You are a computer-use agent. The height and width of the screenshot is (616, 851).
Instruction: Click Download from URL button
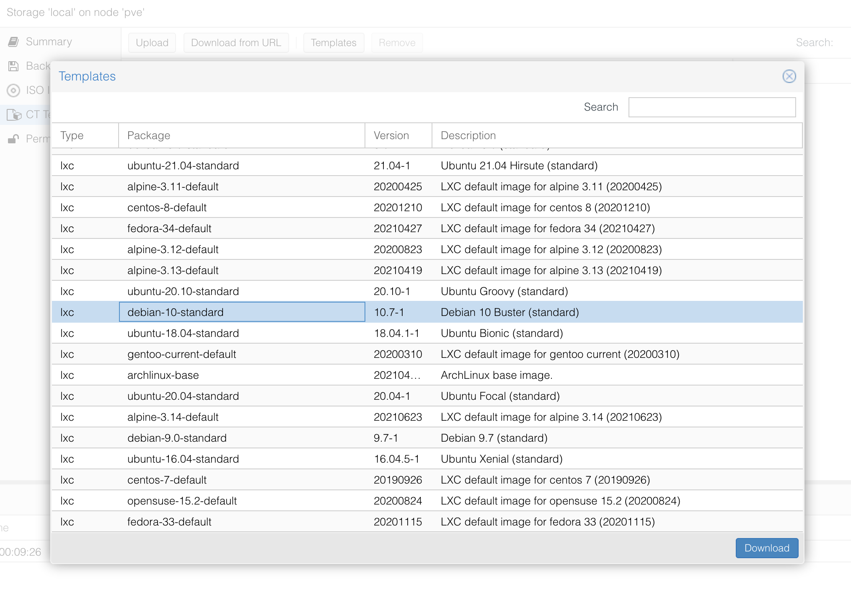(x=236, y=43)
